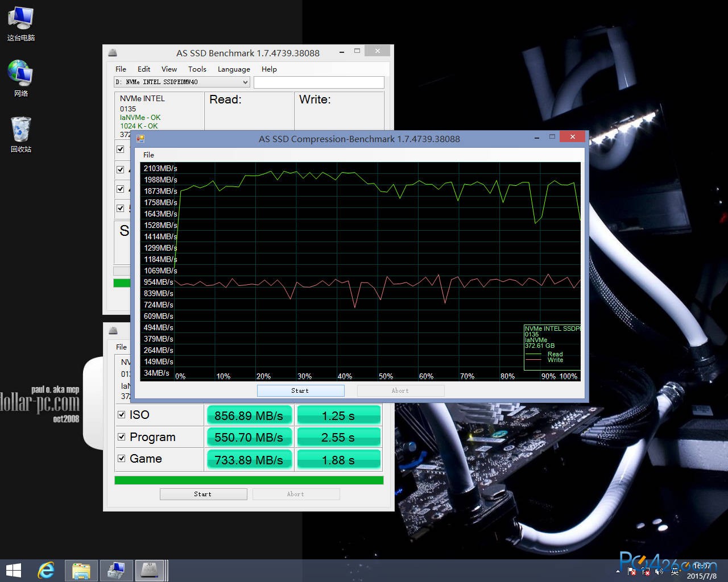728x582 pixels.
Task: Click Abort in copy benchmark window
Action: click(x=296, y=494)
